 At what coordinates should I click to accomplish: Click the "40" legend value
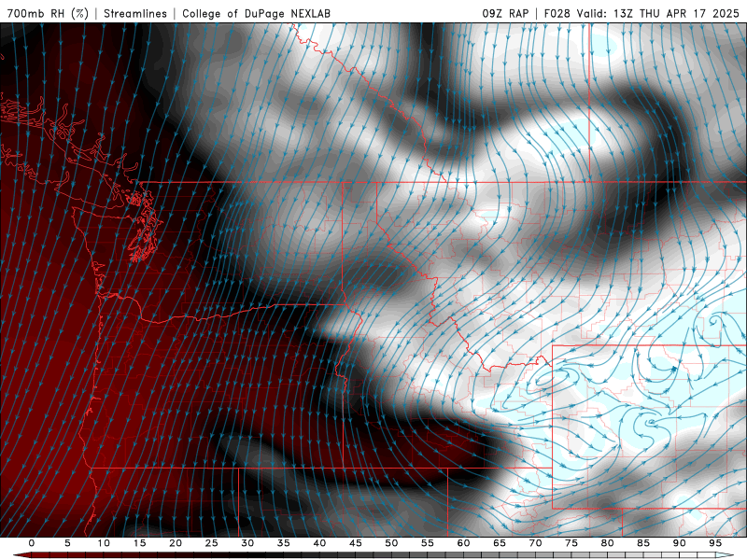click(319, 543)
